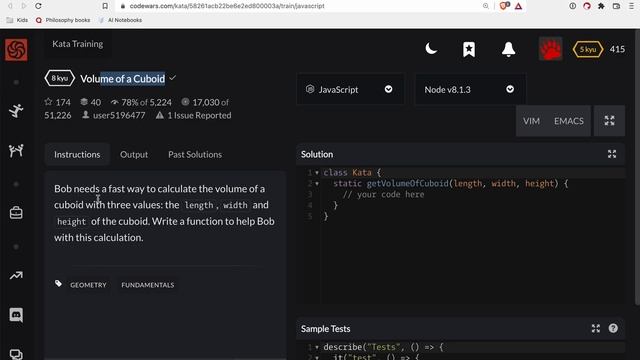Screen dimensions: 640x360
Task: Click the Codewars logo icon
Action: pyautogui.click(x=16, y=49)
